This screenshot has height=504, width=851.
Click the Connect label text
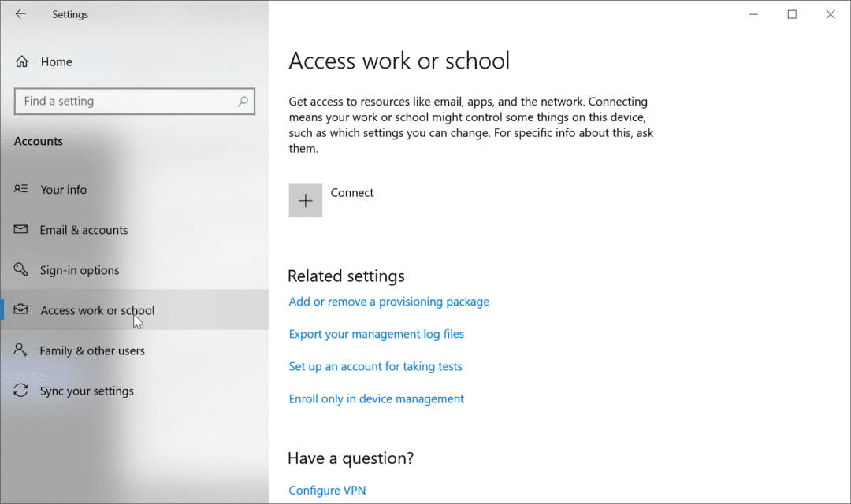(351, 191)
